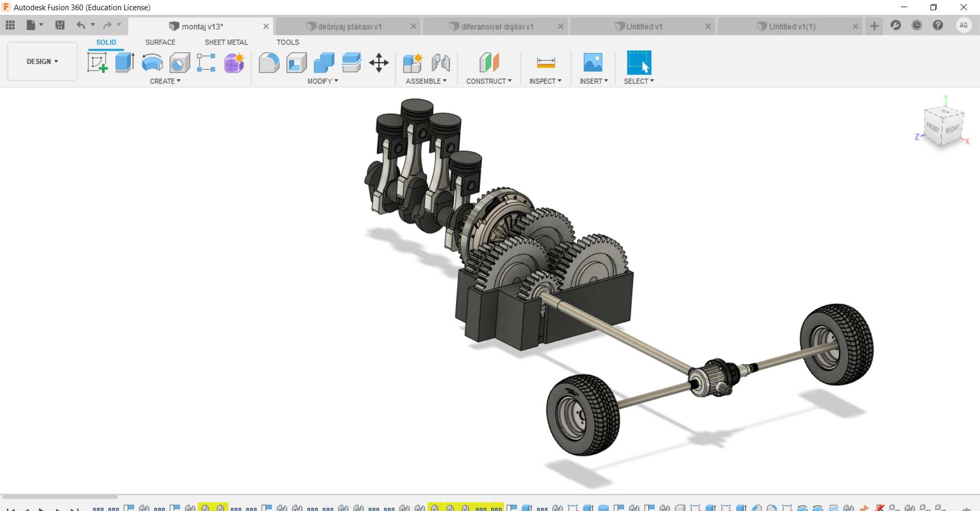Click the timeline horizontal scrollbar

click(x=60, y=497)
